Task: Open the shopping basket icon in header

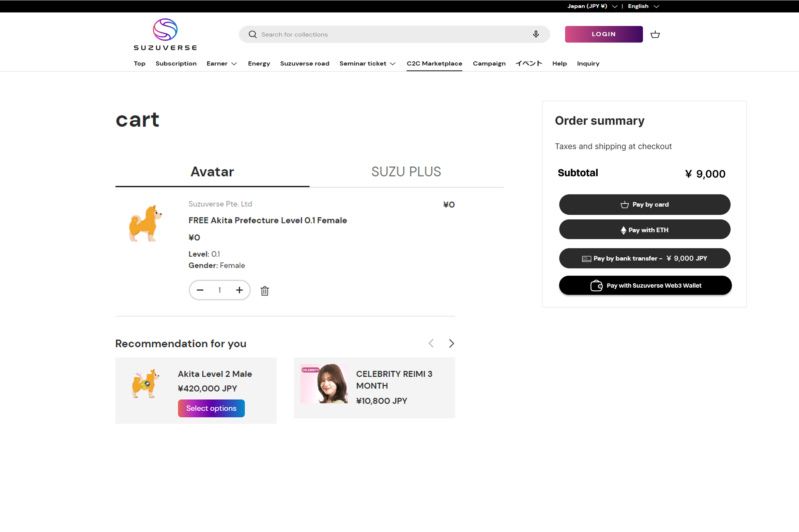Action: pos(655,34)
